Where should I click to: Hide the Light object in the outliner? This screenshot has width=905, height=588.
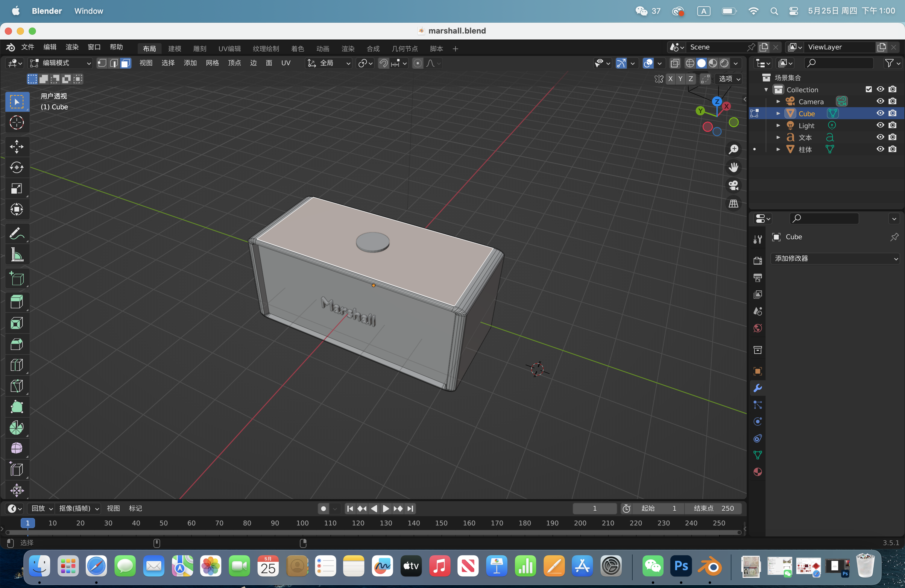(880, 125)
